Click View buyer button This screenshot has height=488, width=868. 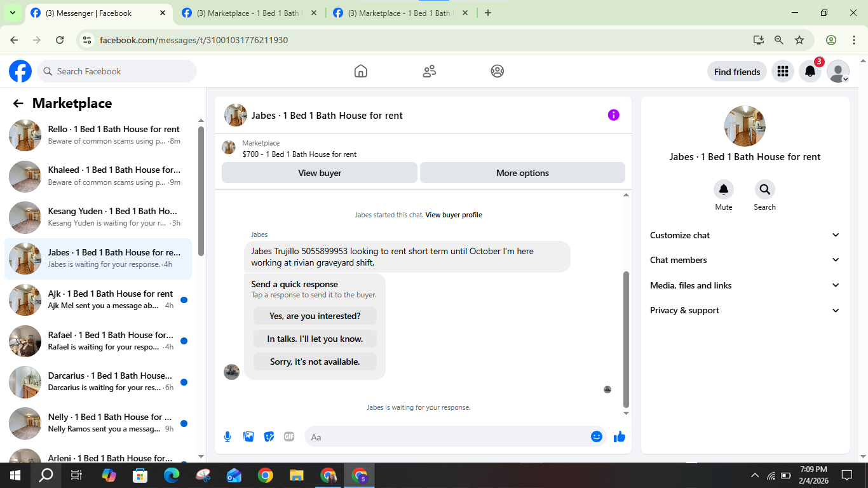(x=320, y=173)
